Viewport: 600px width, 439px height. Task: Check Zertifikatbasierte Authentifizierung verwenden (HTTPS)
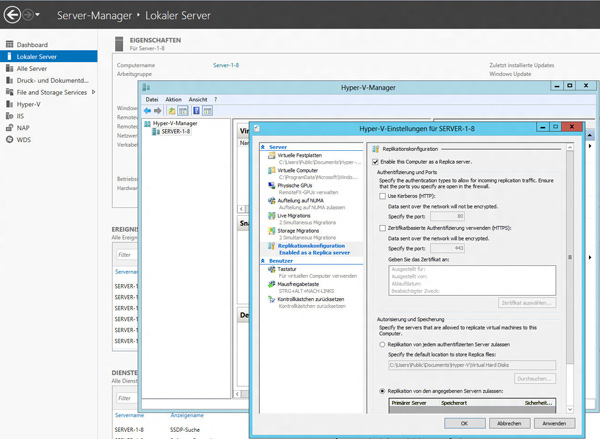point(382,228)
